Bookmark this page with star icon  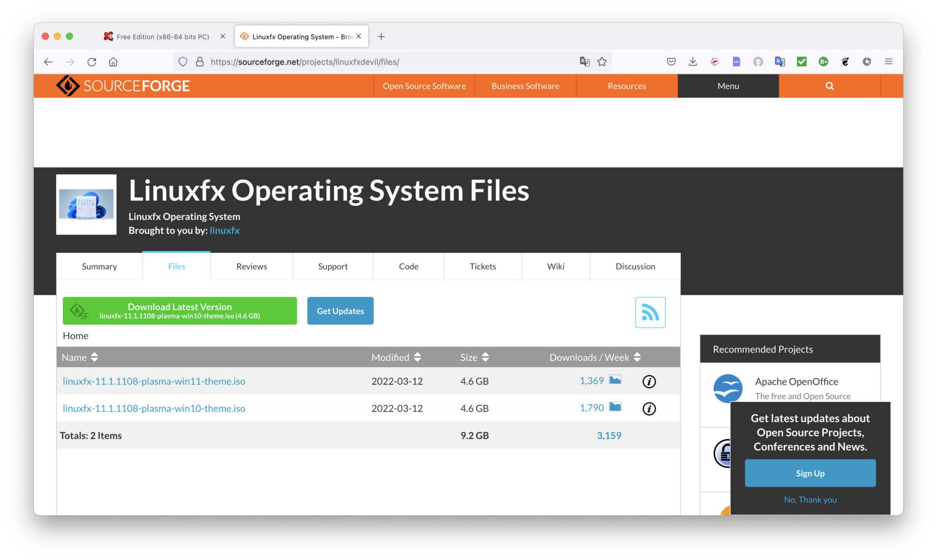click(602, 61)
